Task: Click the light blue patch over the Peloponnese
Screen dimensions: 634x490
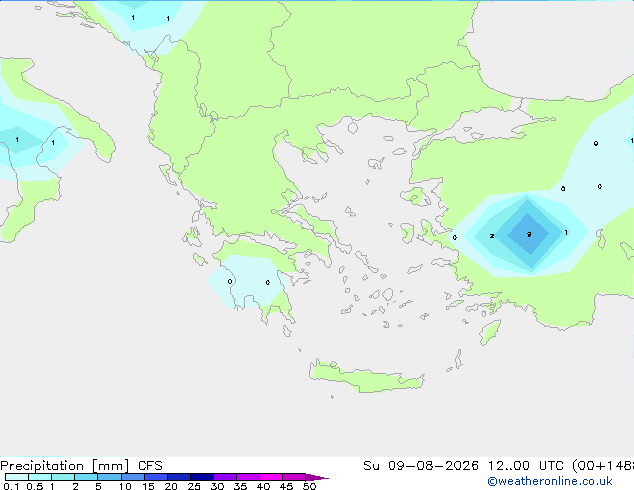Action: pos(247,280)
